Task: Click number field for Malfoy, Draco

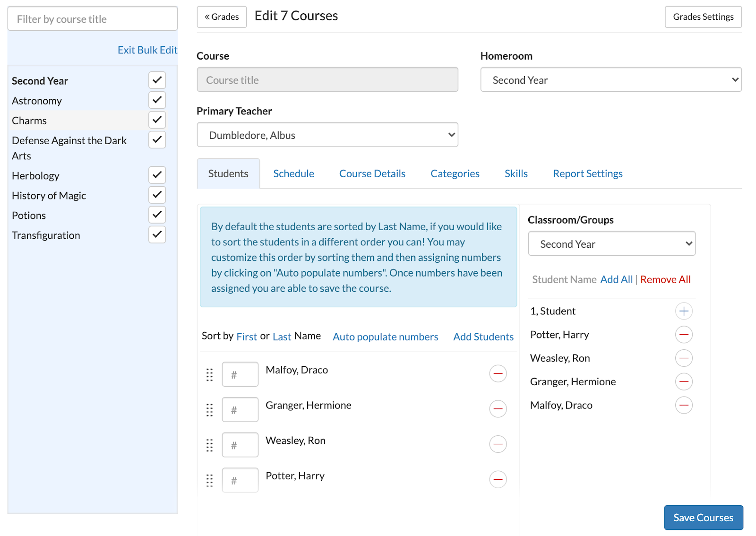Action: coord(240,374)
